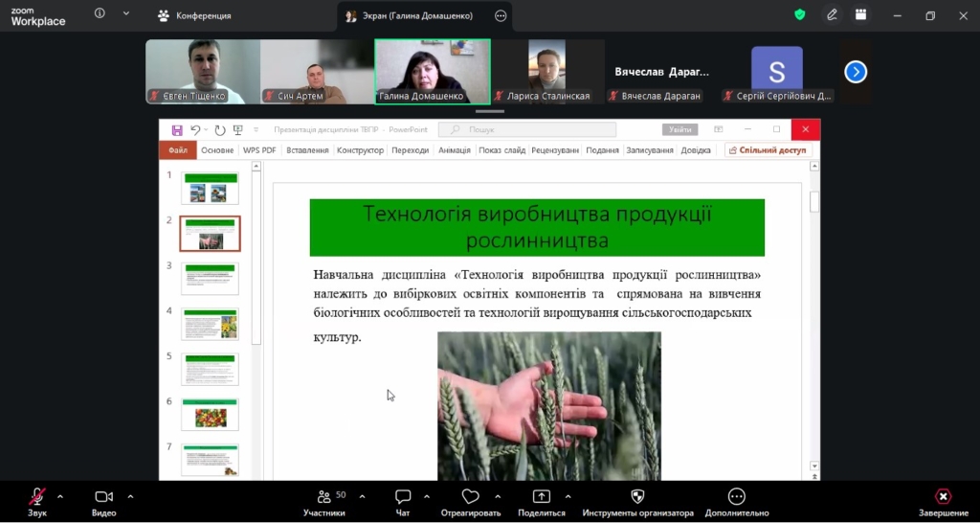Open Инструменты организатора host tools
This screenshot has height=523, width=980.
[637, 497]
